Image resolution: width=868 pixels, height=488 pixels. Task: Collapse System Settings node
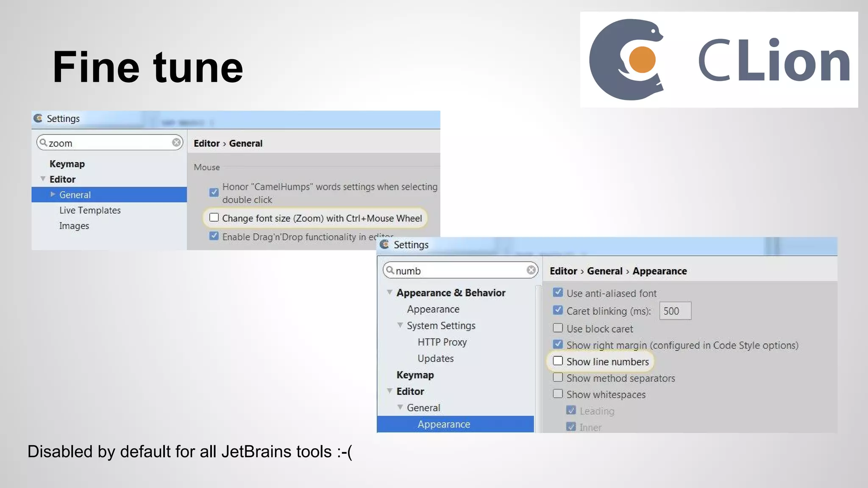400,325
